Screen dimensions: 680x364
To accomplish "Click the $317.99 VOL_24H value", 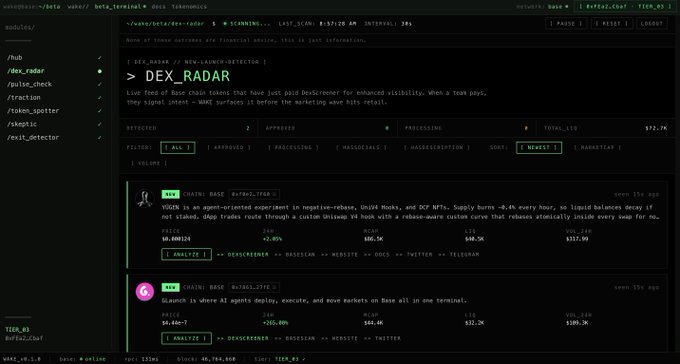I will (577, 239).
